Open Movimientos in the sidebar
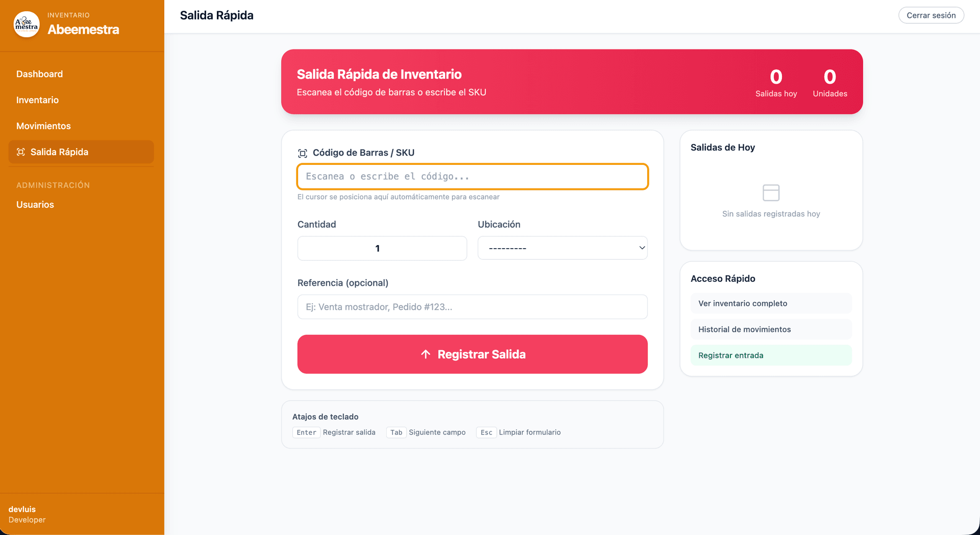This screenshot has height=535, width=980. tap(43, 126)
